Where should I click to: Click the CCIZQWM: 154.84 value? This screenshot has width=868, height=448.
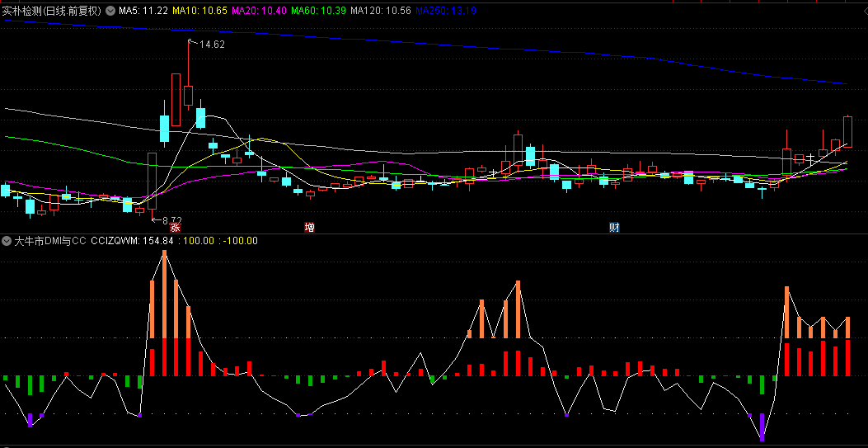point(133,241)
